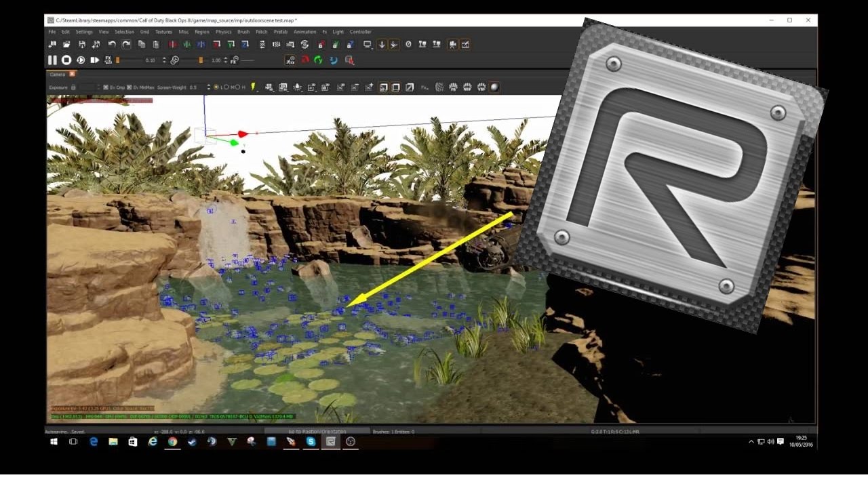This screenshot has width=868, height=488.
Task: Click the red swirl icon in FX toolbar
Action: coord(305,60)
